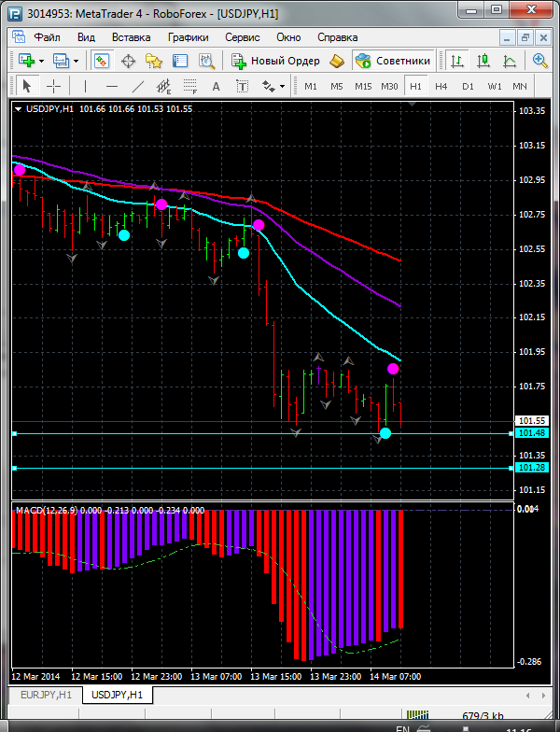
Task: Toggle the Data Window crosshair-circle icon
Action: (x=129, y=62)
